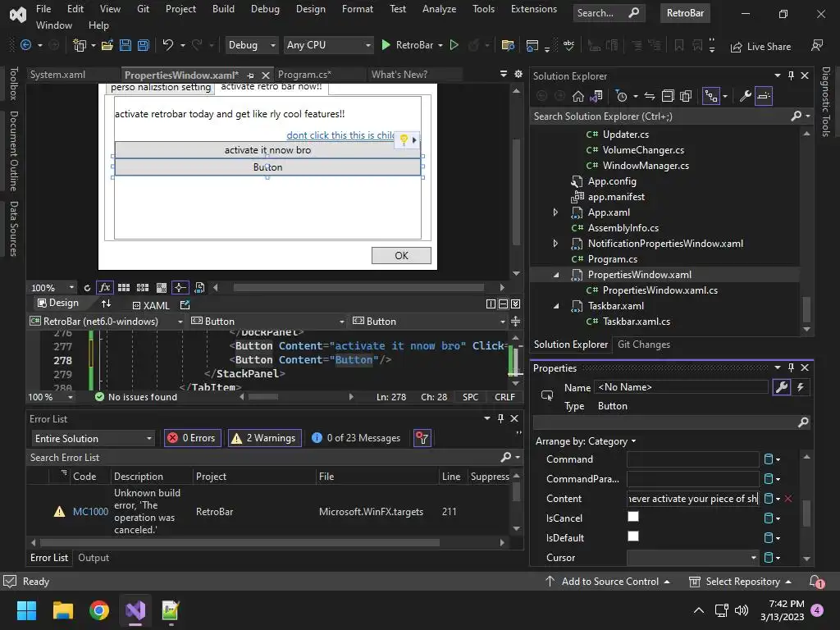The width and height of the screenshot is (840, 630).
Task: Toggle snap to snaplines icon in designer
Action: pyautogui.click(x=180, y=288)
